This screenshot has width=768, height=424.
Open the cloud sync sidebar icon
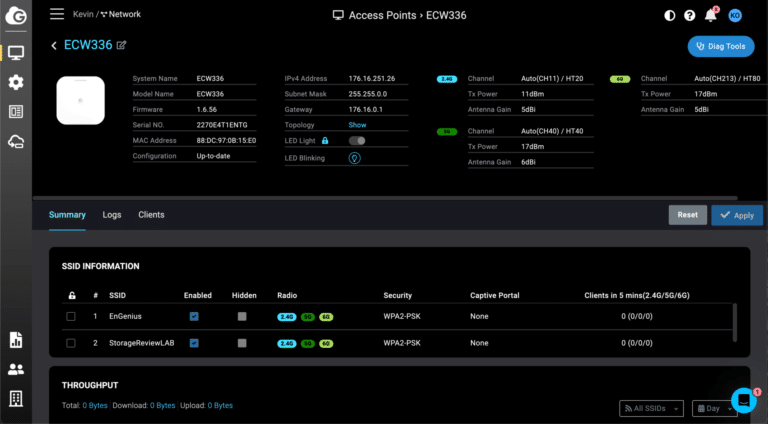[16, 142]
